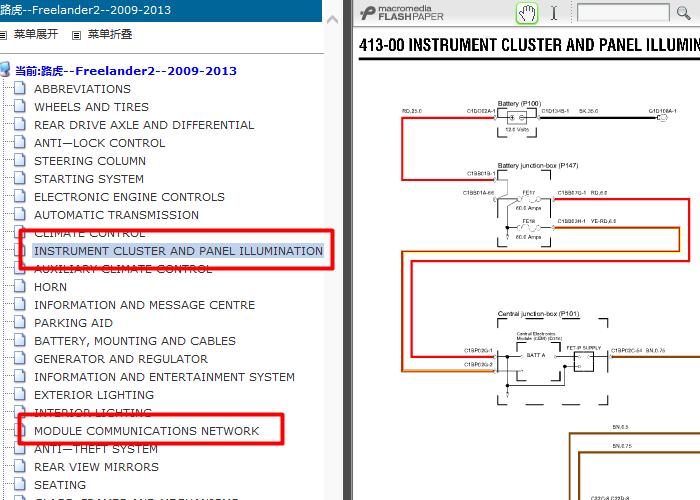Viewport: 700px width, 500px height.
Task: Click the BATT A label in diagram
Action: click(536, 355)
